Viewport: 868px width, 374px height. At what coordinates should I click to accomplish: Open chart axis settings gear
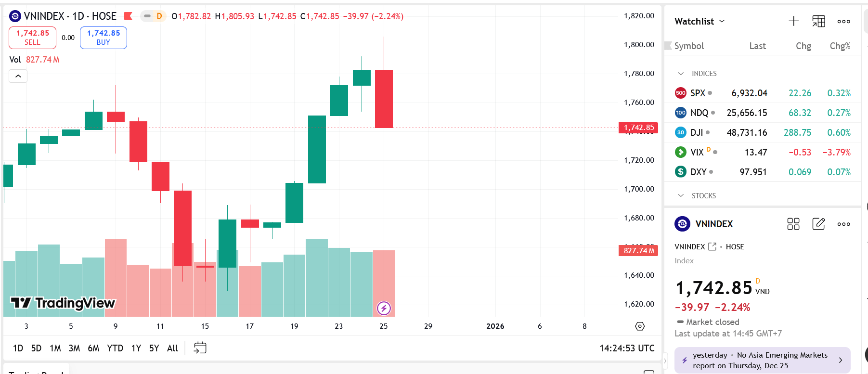coord(640,326)
